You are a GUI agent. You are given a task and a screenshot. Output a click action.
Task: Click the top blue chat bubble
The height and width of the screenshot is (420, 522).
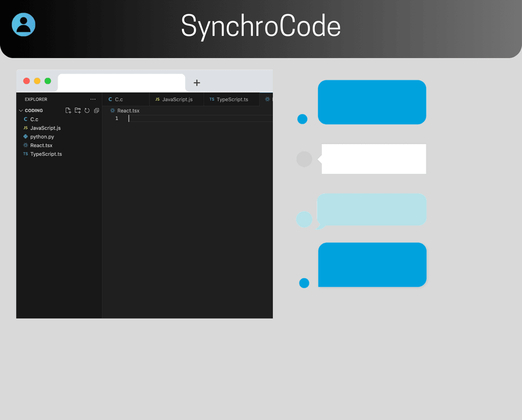point(372,102)
